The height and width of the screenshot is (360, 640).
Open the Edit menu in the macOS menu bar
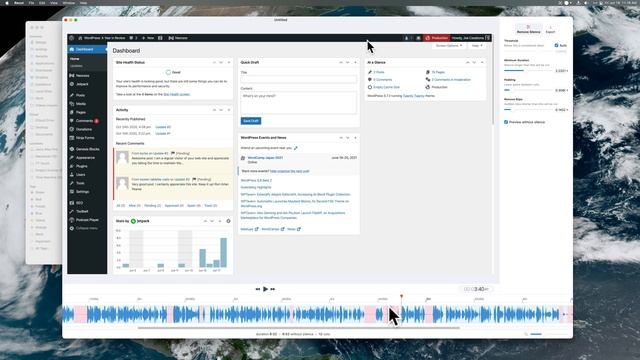pyautogui.click(x=42, y=3)
